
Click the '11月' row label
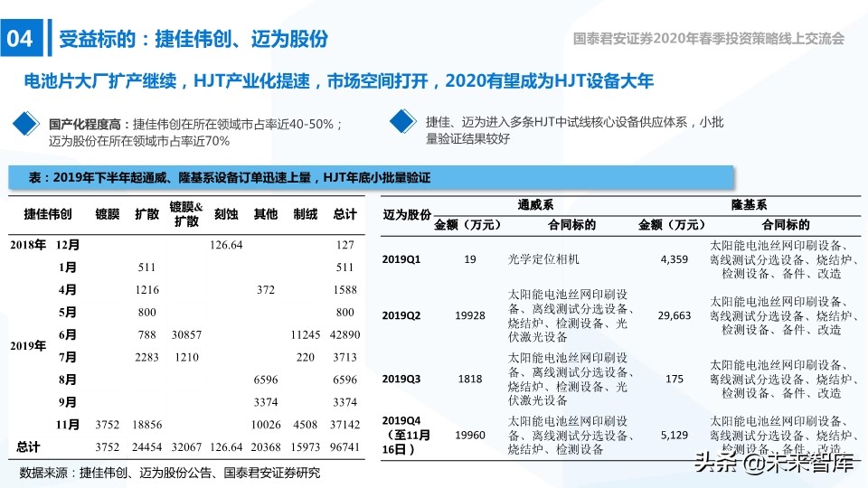pyautogui.click(x=68, y=425)
